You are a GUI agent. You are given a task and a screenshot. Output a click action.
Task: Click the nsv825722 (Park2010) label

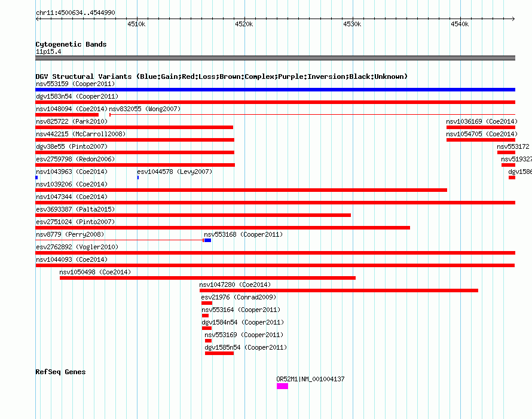72,121
